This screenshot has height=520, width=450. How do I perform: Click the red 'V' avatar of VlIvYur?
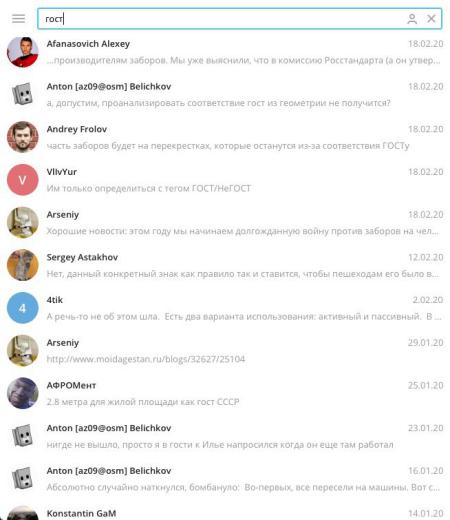pos(23,180)
